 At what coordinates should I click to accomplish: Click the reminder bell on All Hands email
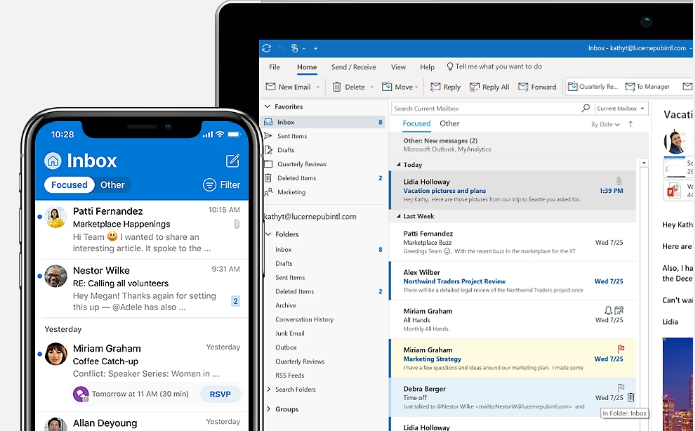pyautogui.click(x=608, y=310)
